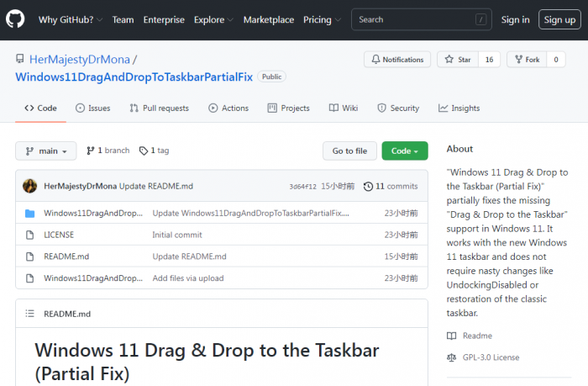Open the Why GitHub? menu

[x=71, y=19]
